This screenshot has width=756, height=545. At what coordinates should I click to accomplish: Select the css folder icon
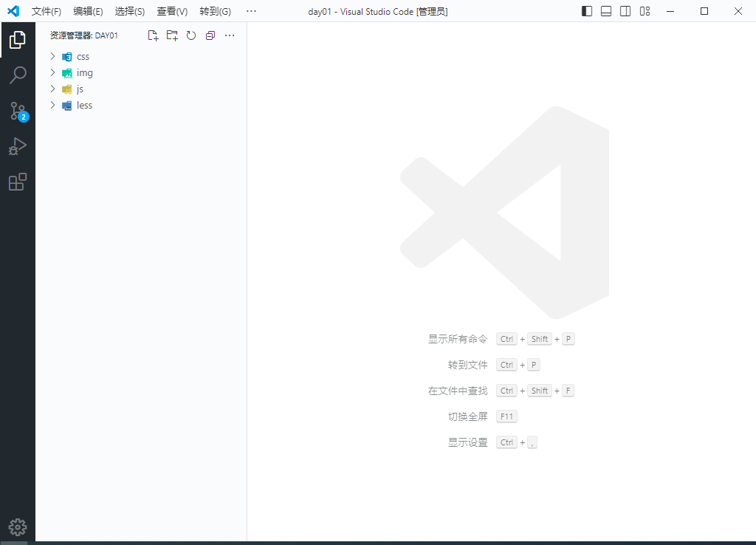coord(67,57)
